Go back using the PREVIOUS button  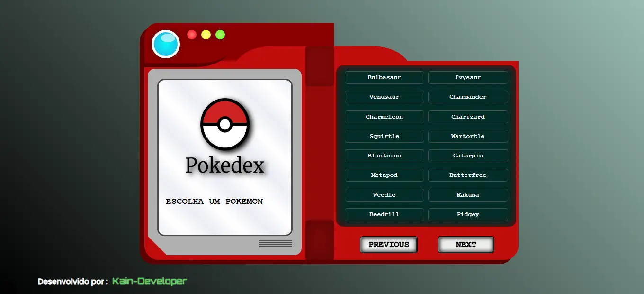[388, 244]
